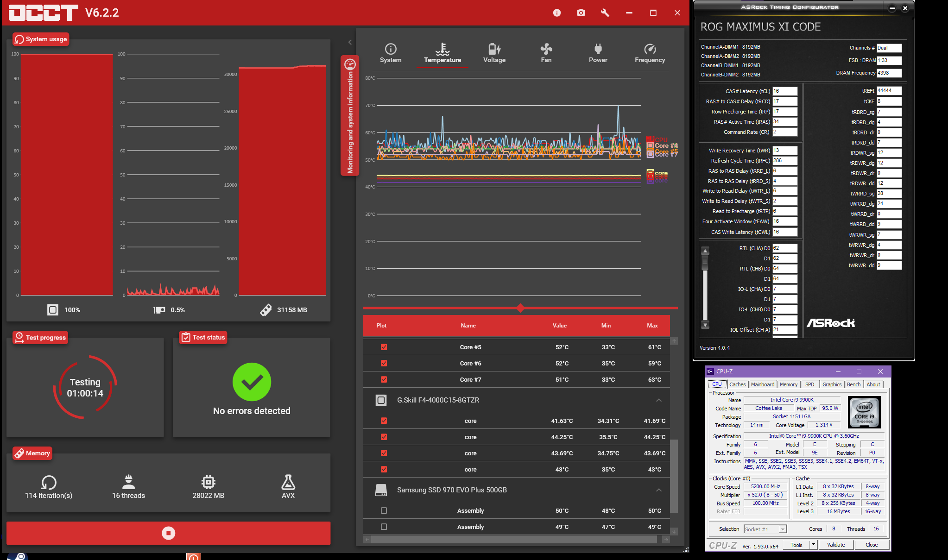Click the Samsung SSD drive icon
Viewport: 948px width, 560px height.
(381, 490)
